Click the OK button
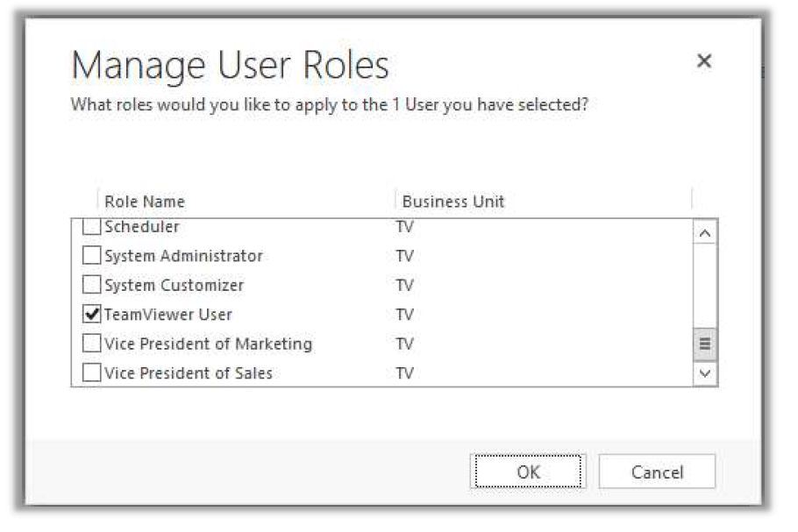The width and height of the screenshot is (798, 532). [x=528, y=472]
